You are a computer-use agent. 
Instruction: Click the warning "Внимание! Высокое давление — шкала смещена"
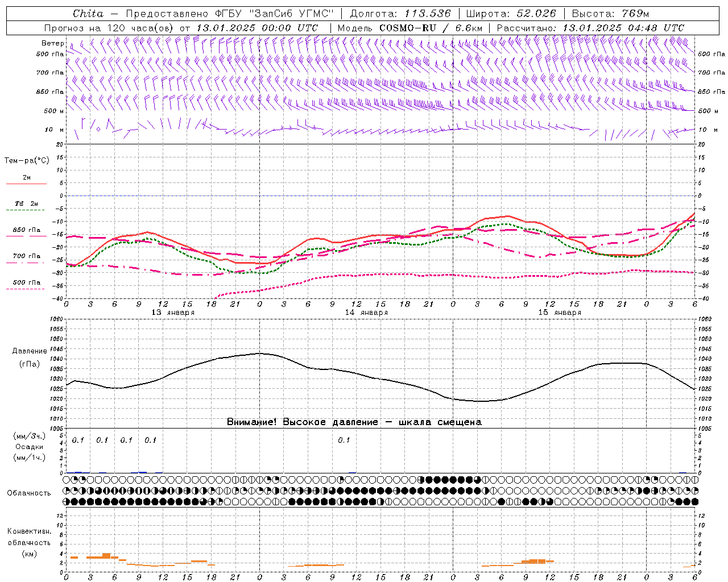coord(354,422)
